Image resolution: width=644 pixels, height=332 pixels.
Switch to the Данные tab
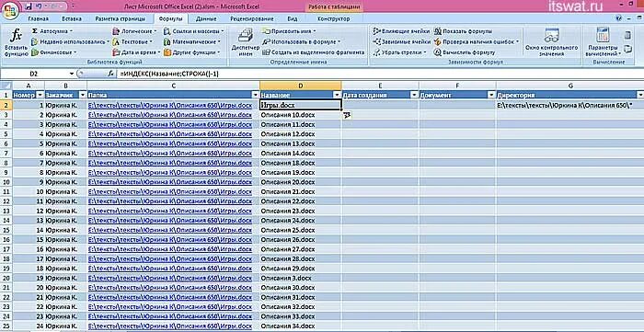coord(206,19)
